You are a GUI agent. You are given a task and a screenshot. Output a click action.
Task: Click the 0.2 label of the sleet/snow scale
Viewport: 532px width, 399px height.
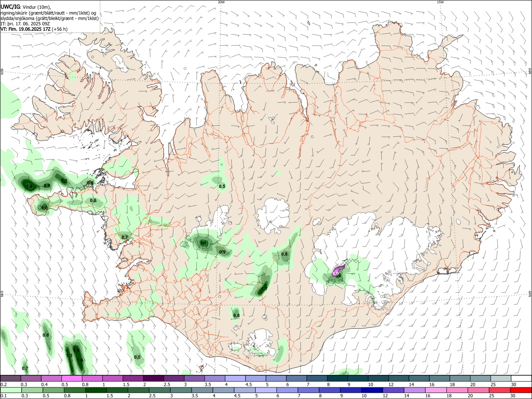[3, 384]
